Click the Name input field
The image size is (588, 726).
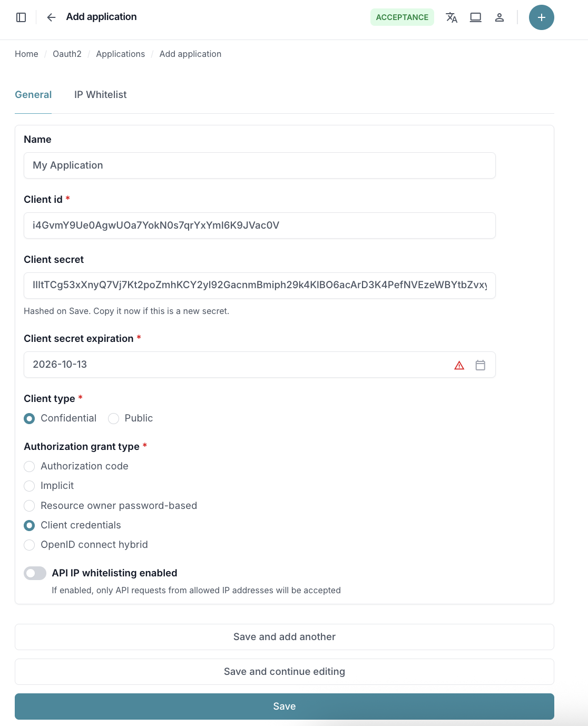259,165
